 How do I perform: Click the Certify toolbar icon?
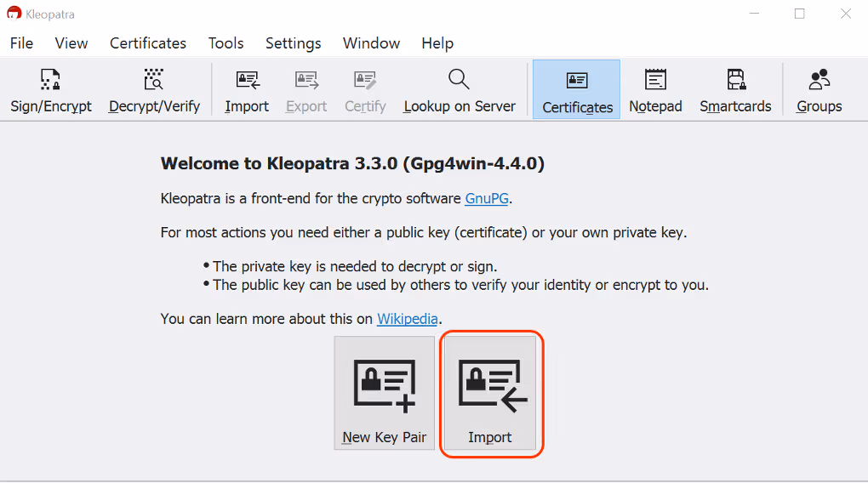[x=365, y=90]
